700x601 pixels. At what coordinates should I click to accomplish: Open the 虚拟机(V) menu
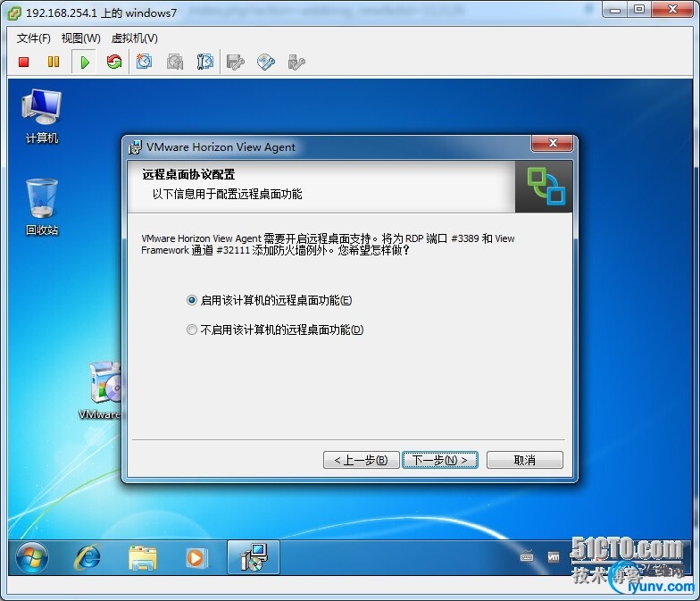point(134,38)
